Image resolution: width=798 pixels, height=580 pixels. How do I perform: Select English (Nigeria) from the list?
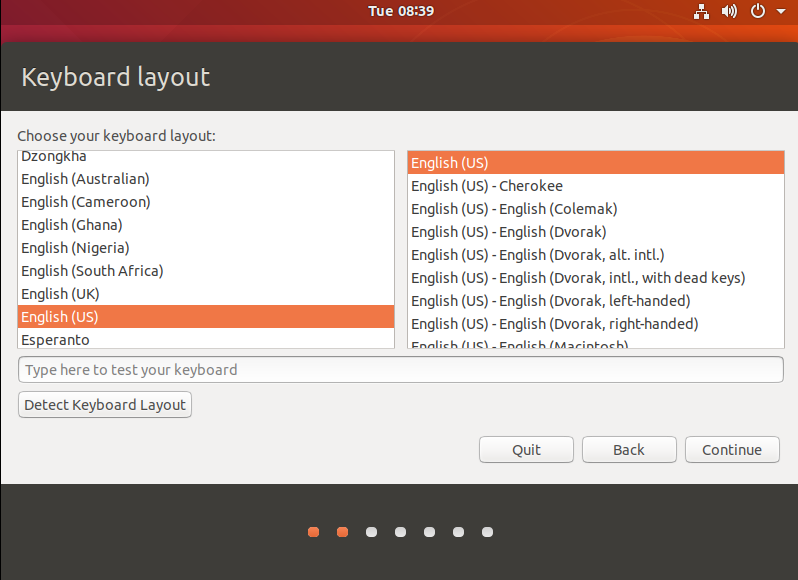coord(75,248)
